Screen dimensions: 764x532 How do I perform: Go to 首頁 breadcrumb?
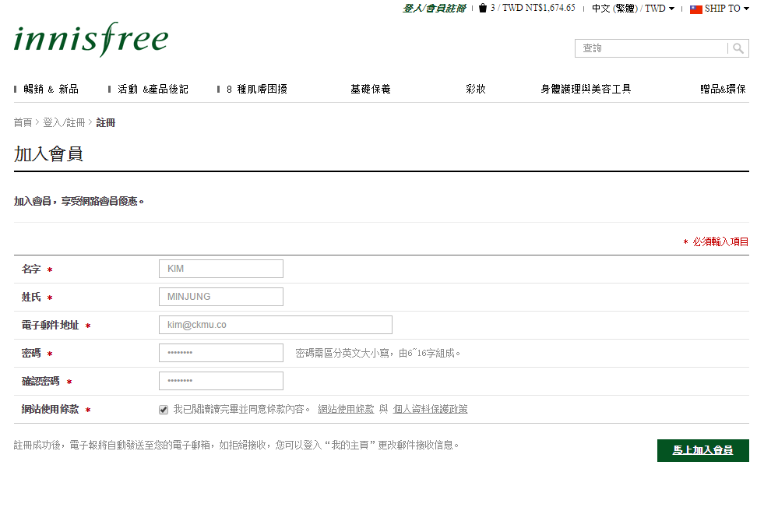(x=23, y=122)
